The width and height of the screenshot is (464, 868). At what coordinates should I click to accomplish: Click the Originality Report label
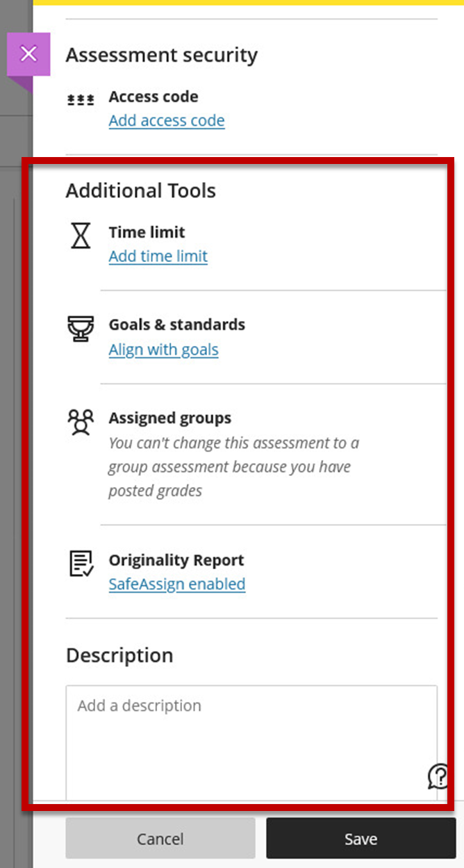[x=176, y=560]
